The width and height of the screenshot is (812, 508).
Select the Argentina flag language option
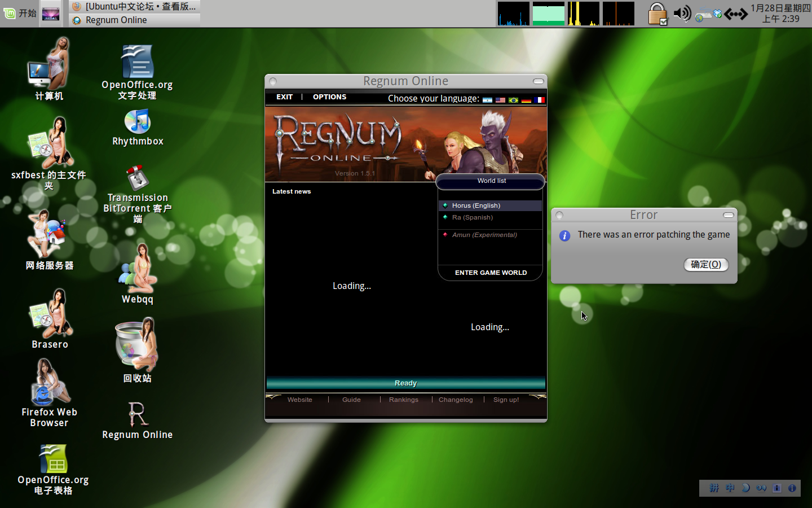pyautogui.click(x=487, y=100)
